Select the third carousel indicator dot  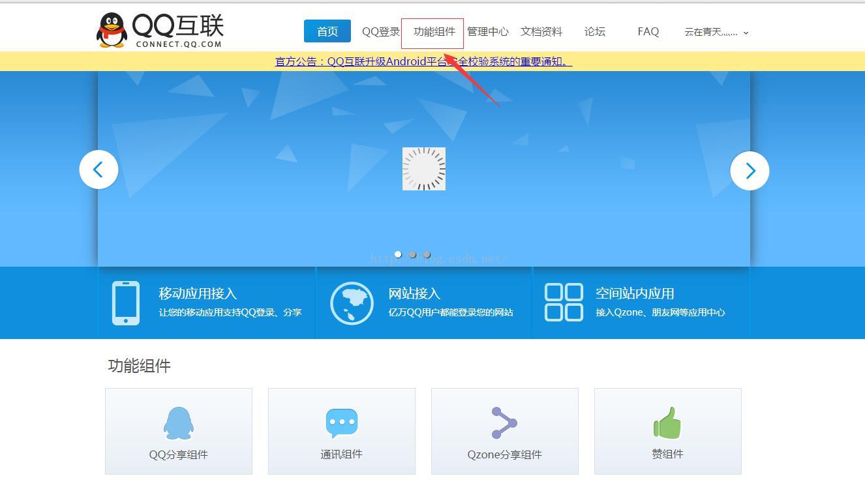coord(427,254)
